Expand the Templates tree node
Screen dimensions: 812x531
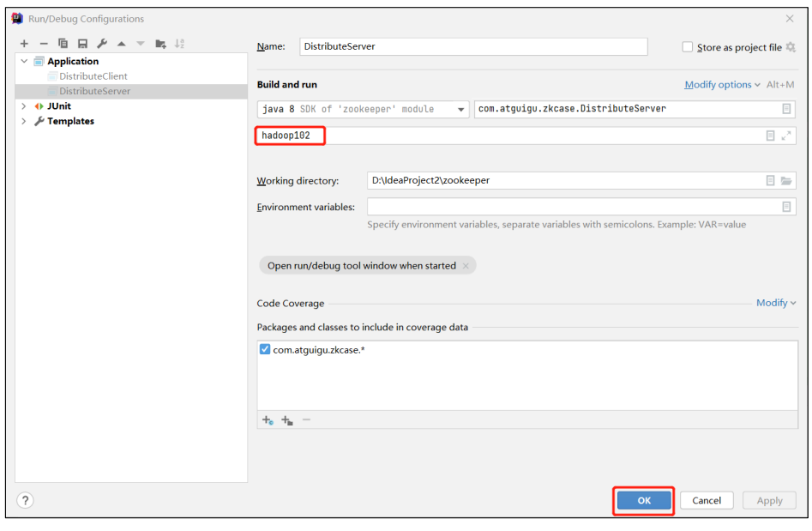(x=24, y=121)
